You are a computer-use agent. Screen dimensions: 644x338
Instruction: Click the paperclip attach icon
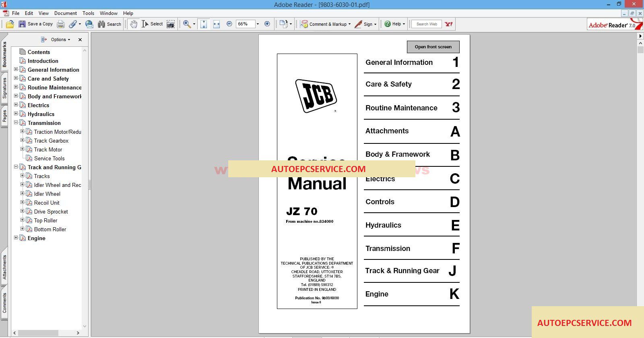[72, 24]
